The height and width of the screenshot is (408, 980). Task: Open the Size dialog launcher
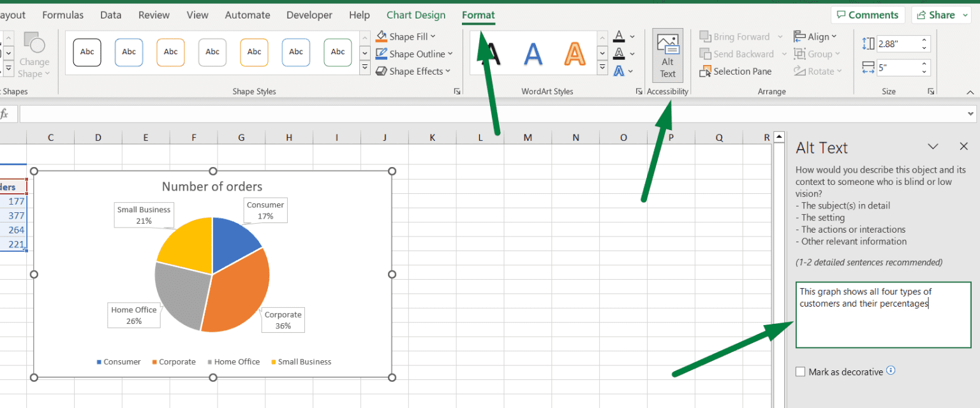pos(932,91)
